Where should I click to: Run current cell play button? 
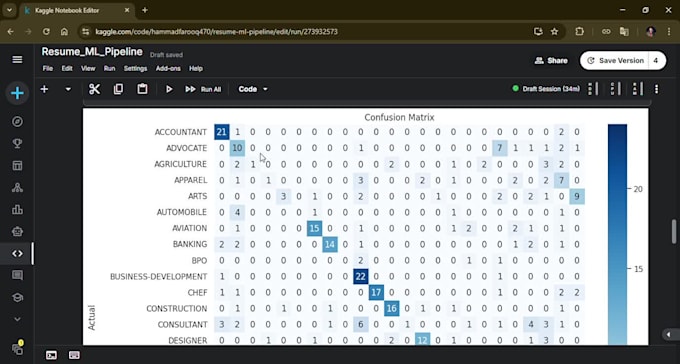tap(169, 89)
